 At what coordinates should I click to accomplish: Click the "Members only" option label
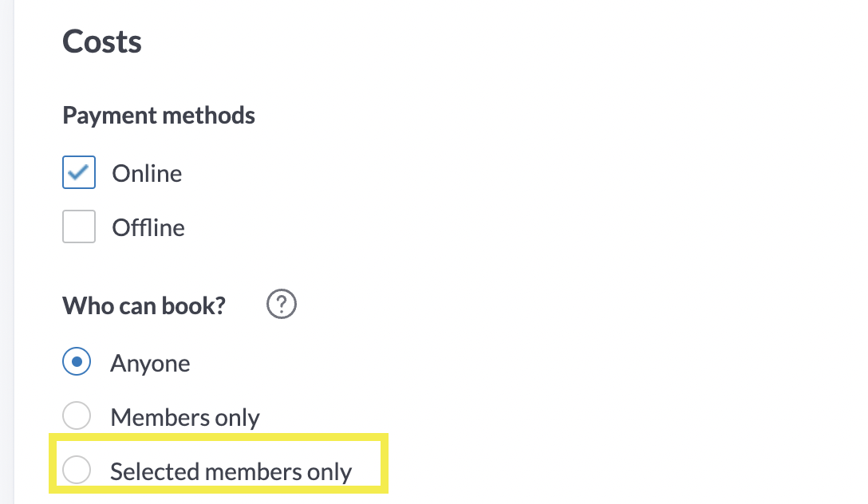point(185,417)
